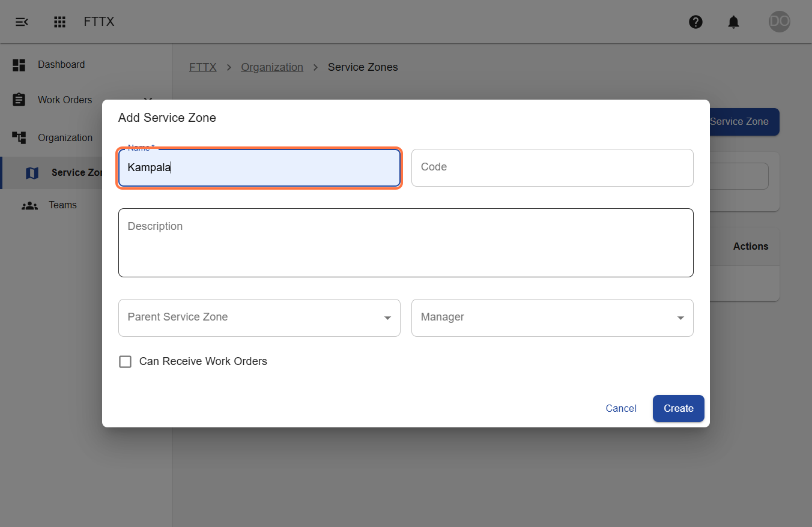Focus the Code input field

553,167
